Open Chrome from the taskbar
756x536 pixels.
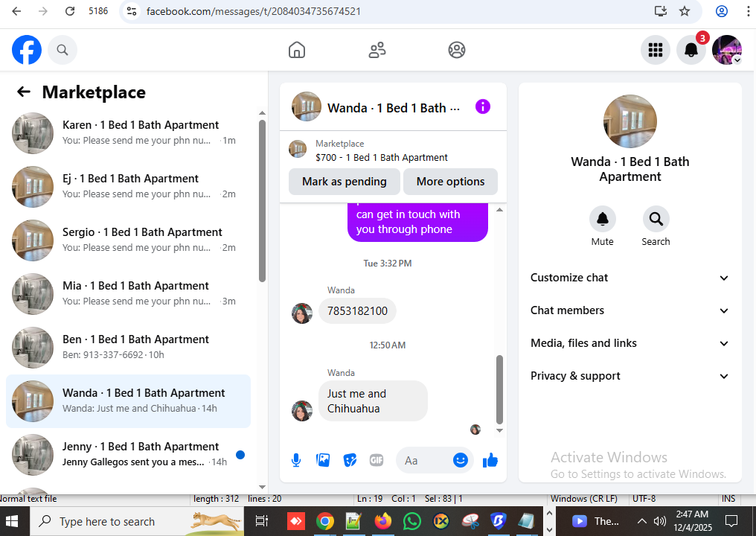click(x=325, y=521)
